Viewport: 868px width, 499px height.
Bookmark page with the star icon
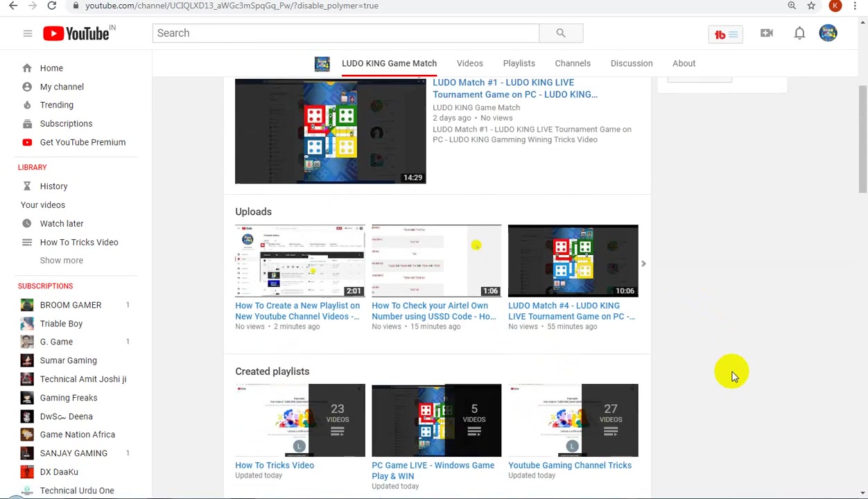click(811, 6)
